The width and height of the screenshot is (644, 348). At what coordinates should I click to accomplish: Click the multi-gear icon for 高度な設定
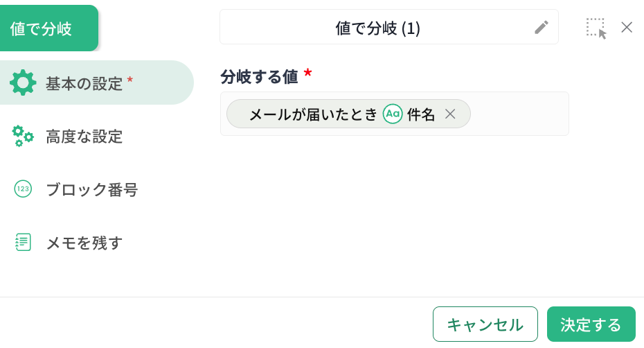coord(23,136)
